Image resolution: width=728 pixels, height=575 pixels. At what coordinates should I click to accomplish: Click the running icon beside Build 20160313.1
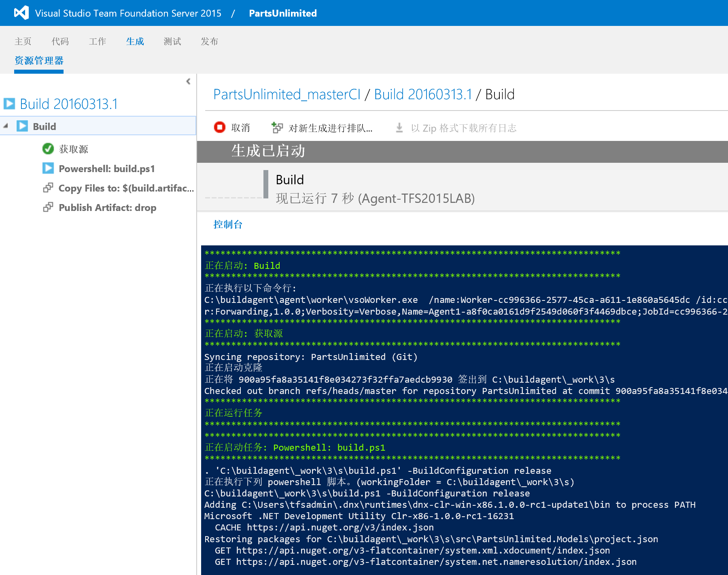pos(9,104)
